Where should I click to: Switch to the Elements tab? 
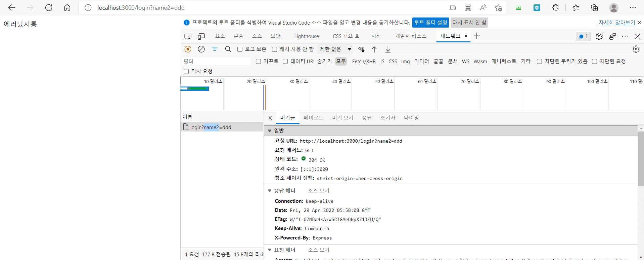tap(220, 36)
